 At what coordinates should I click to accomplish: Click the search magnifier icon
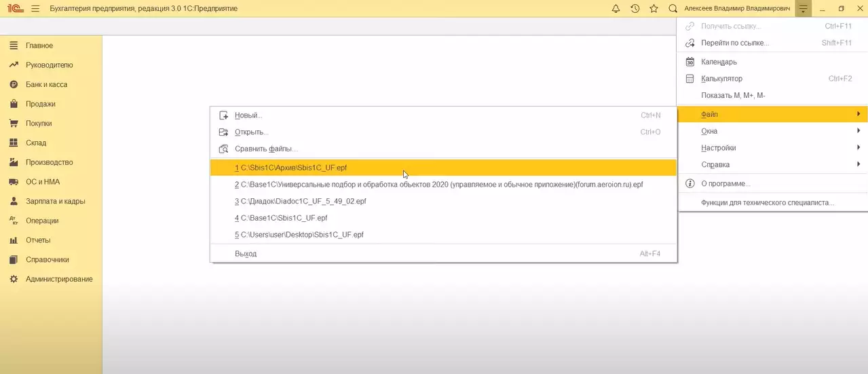point(673,9)
